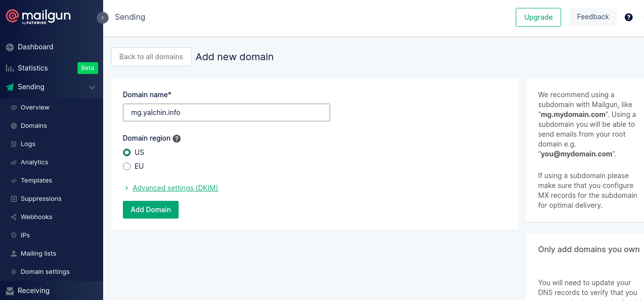Collapse the Sending submenu chevron
This screenshot has width=644, height=300.
pos(92,87)
